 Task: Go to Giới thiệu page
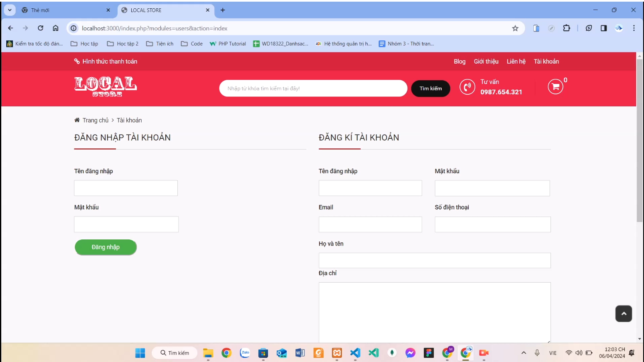[486, 62]
